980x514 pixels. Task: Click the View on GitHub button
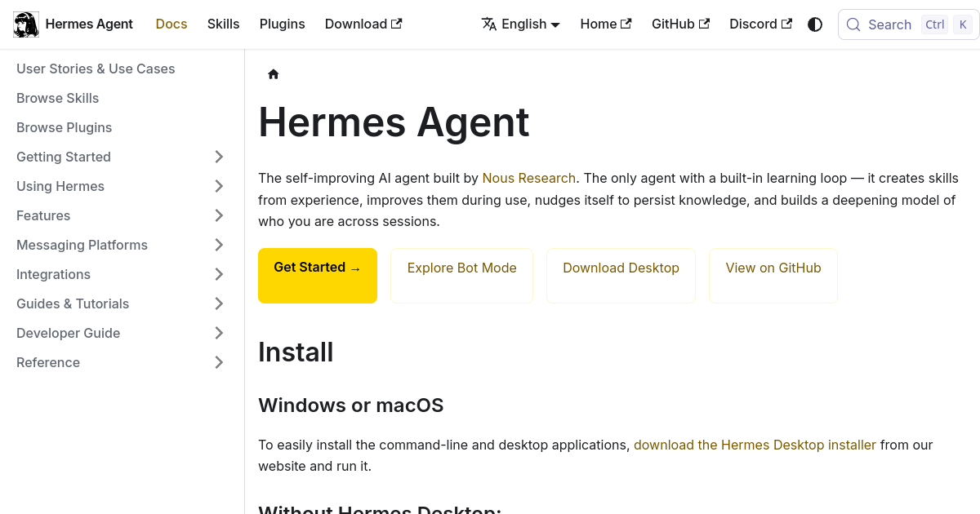[773, 276]
